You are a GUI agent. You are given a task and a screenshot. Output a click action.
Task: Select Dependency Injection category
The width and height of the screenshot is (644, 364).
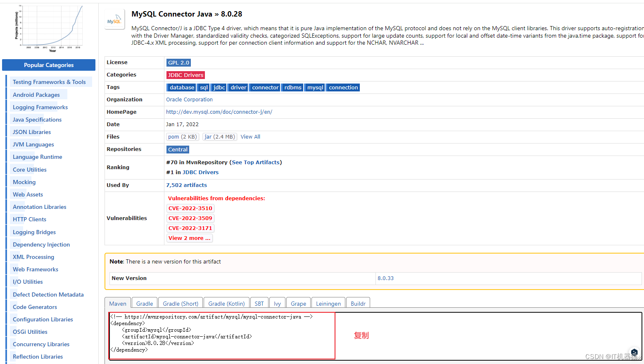tap(41, 244)
